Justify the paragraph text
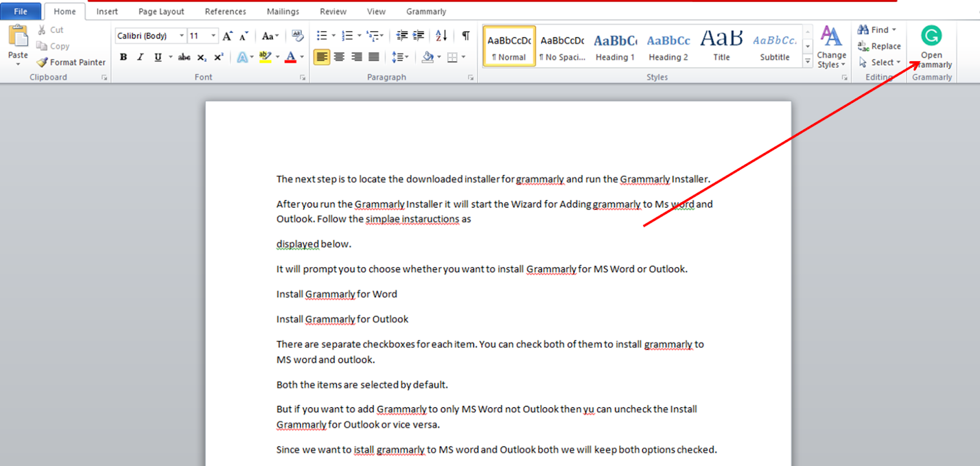 374,57
